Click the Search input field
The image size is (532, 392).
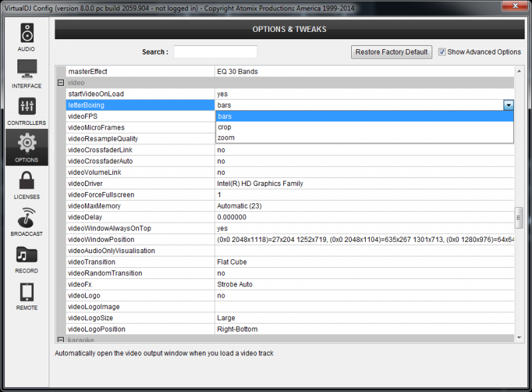215,52
